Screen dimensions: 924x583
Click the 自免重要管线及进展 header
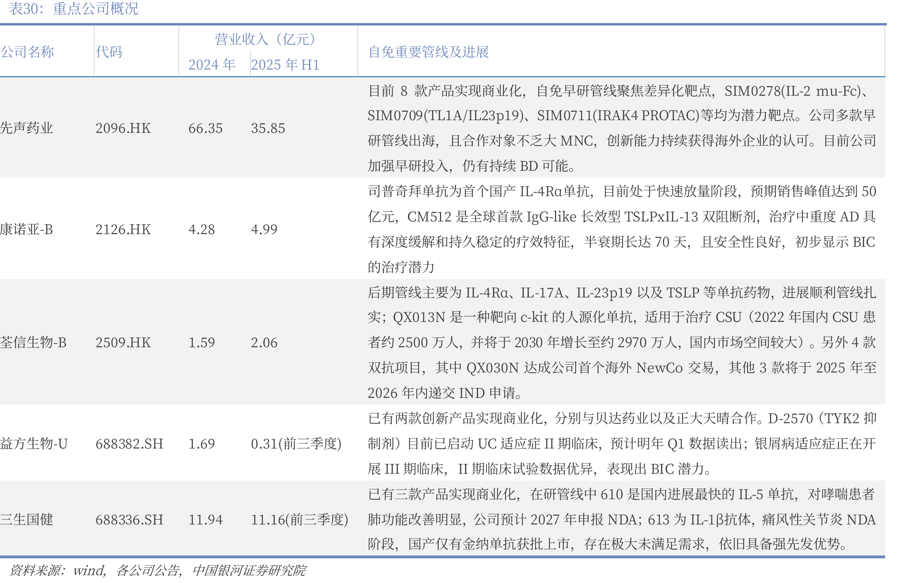point(429,52)
